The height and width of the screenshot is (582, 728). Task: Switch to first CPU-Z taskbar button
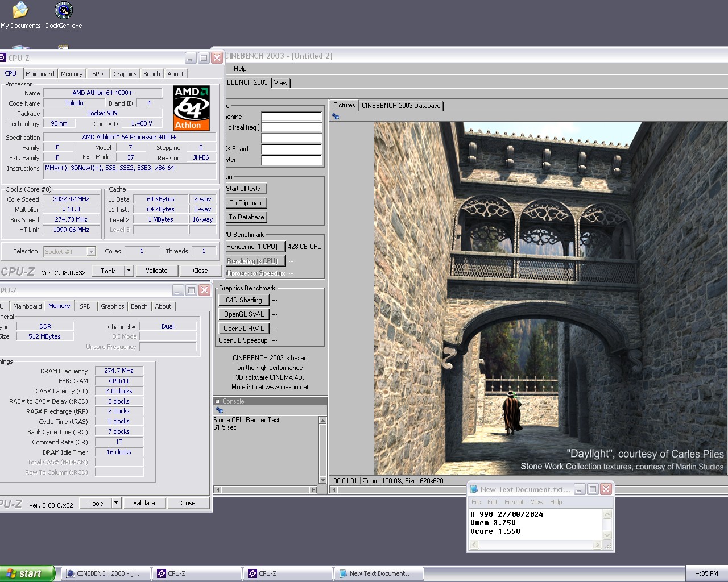[197, 573]
